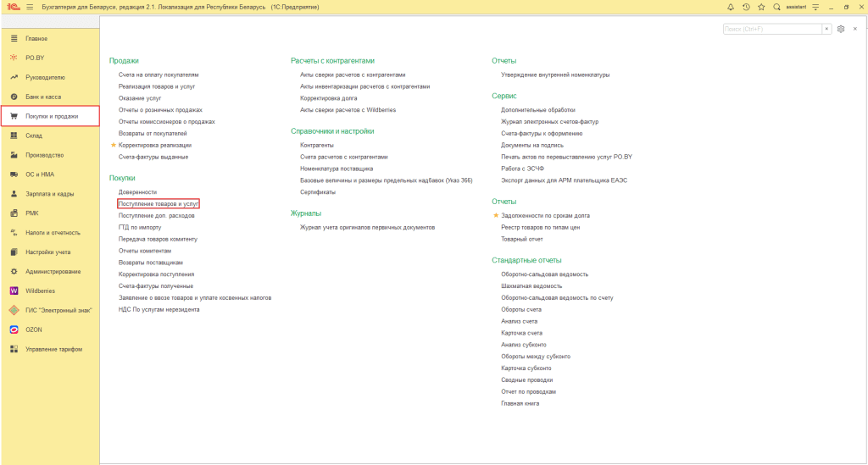Open Счета-фактуры полученные

[156, 285]
